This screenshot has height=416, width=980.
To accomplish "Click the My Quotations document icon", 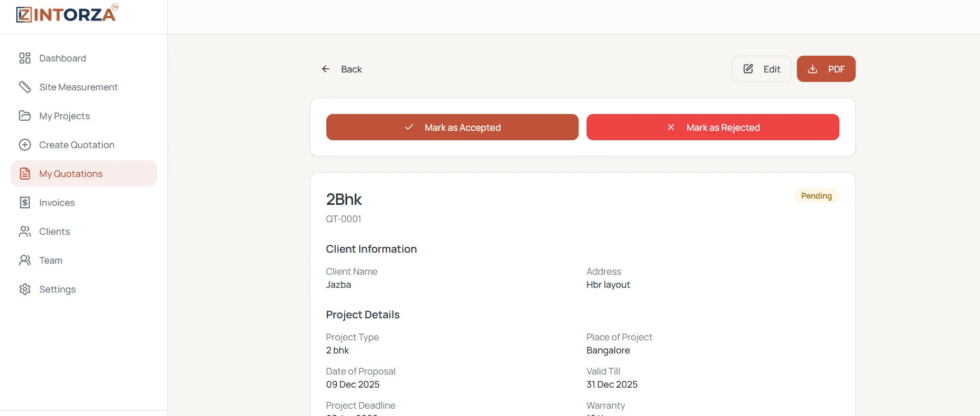I will (x=25, y=173).
